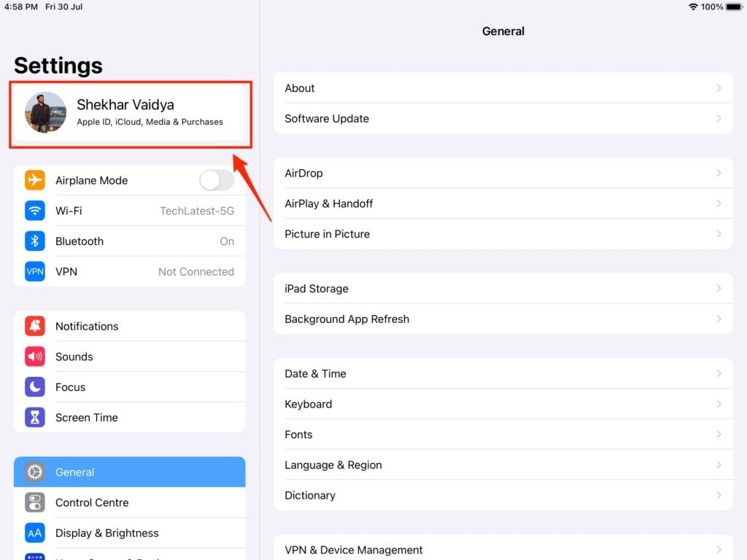Select Display & Brightness in the sidebar
Screen dimensions: 747x560
coord(130,533)
